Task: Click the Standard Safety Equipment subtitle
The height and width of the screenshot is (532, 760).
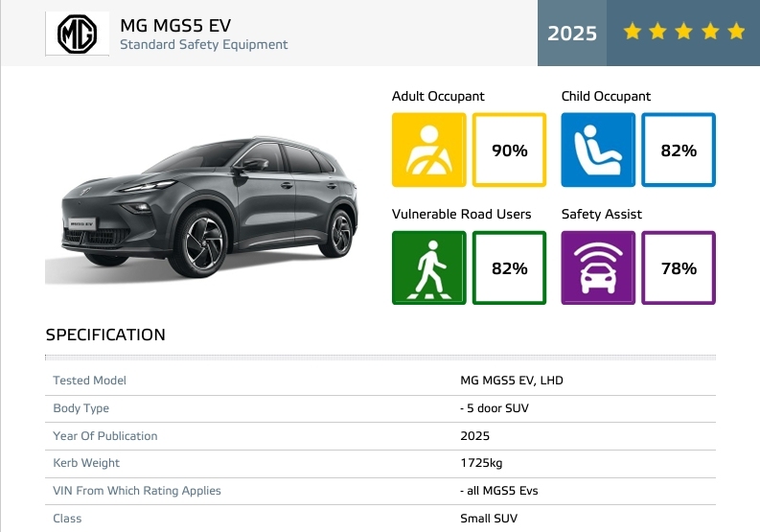Action: point(203,45)
